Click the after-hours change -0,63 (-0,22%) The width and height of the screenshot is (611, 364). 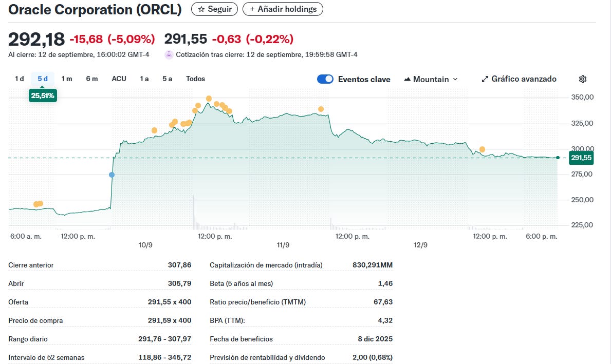[x=252, y=39]
